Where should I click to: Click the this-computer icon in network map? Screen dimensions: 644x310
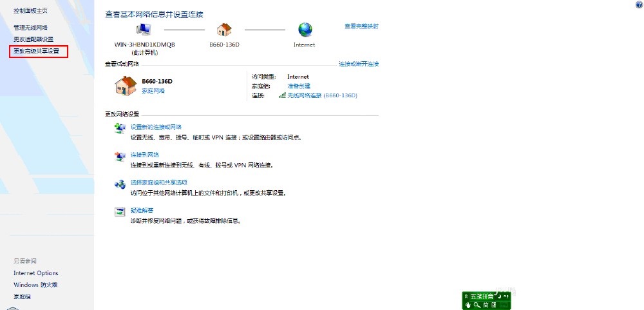click(x=144, y=30)
